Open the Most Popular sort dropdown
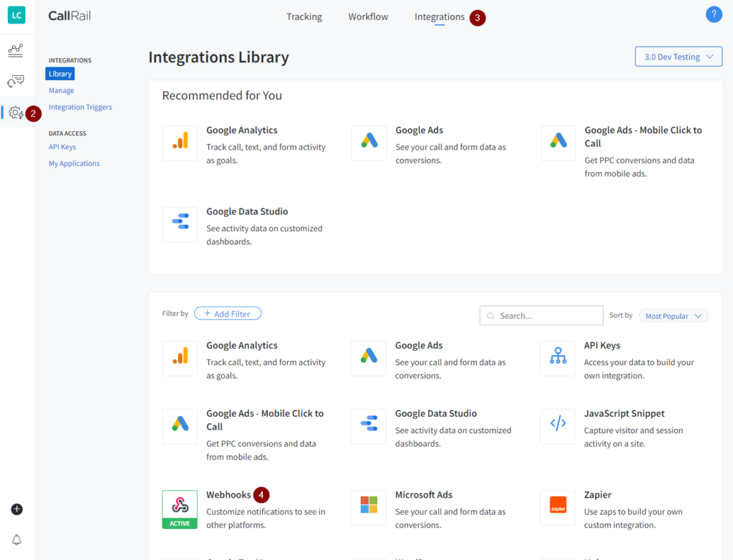The height and width of the screenshot is (560, 733). pyautogui.click(x=673, y=316)
